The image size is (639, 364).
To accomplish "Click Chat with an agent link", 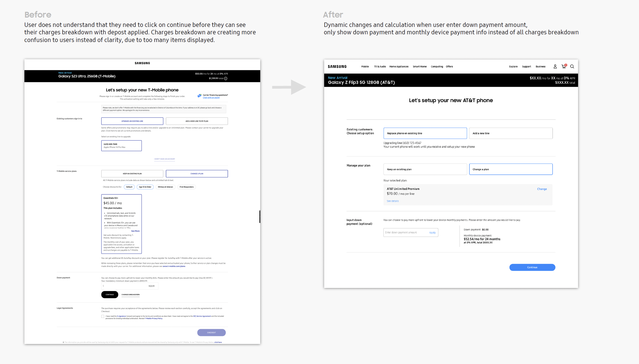I will (211, 98).
